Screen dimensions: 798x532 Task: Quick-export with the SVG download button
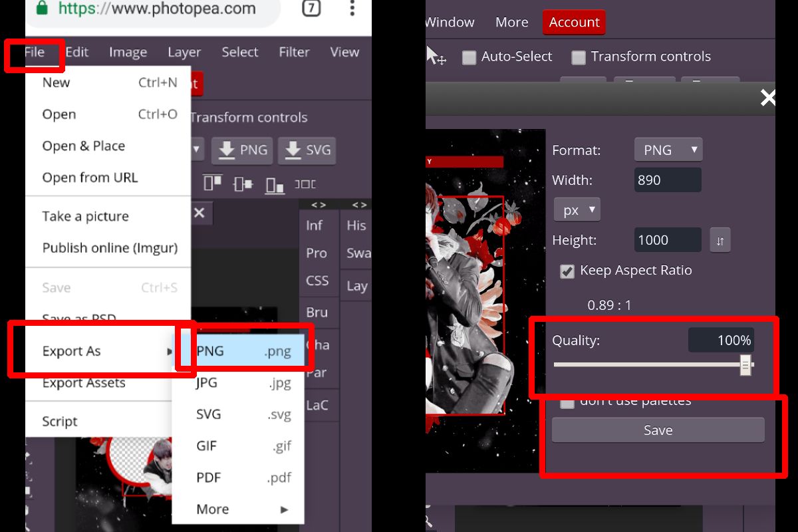click(307, 150)
